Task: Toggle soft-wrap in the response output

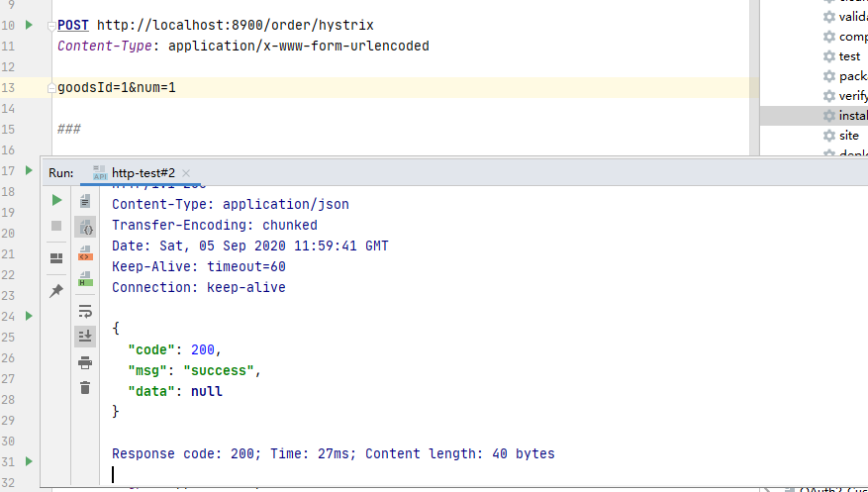Action: 85,311
